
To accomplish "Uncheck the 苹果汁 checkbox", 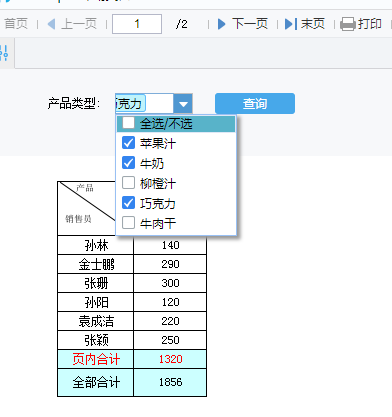I will (x=128, y=143).
